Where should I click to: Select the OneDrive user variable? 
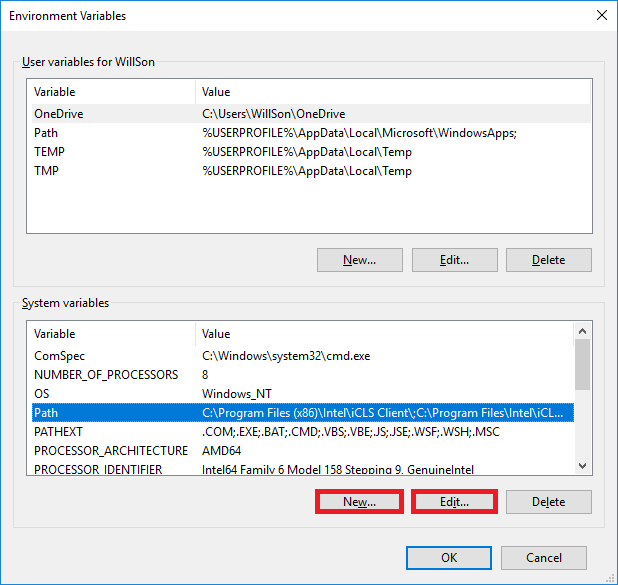click(311, 114)
